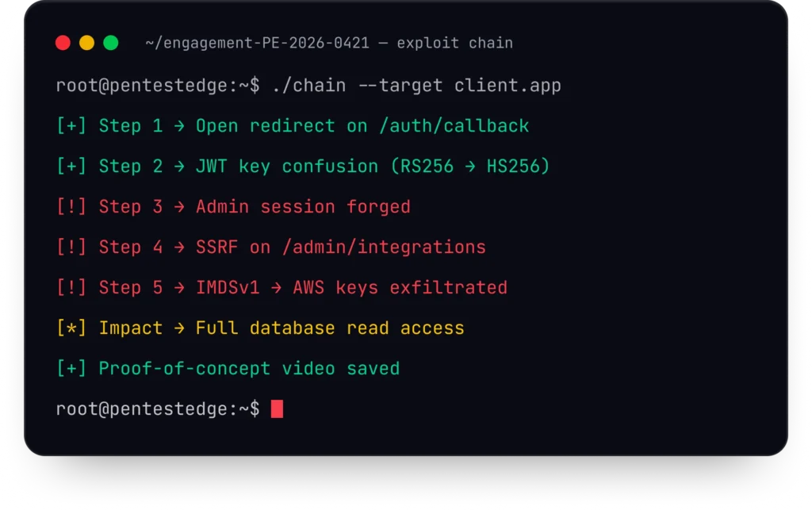Click the [+] marker beside Step 1
The height and width of the screenshot is (510, 812).
click(x=71, y=126)
